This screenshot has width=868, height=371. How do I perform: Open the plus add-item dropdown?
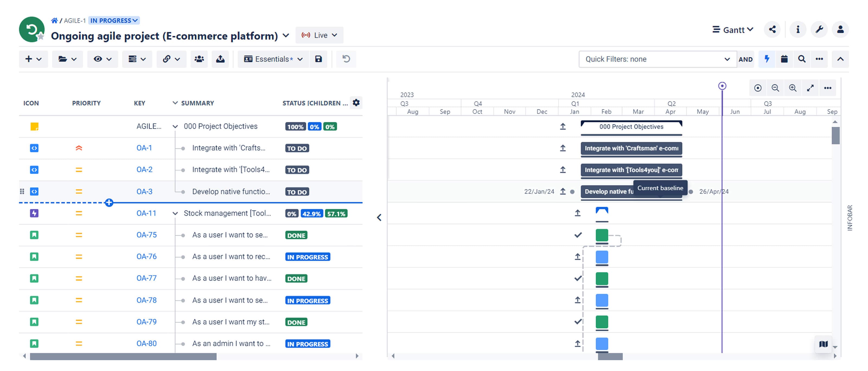point(33,59)
